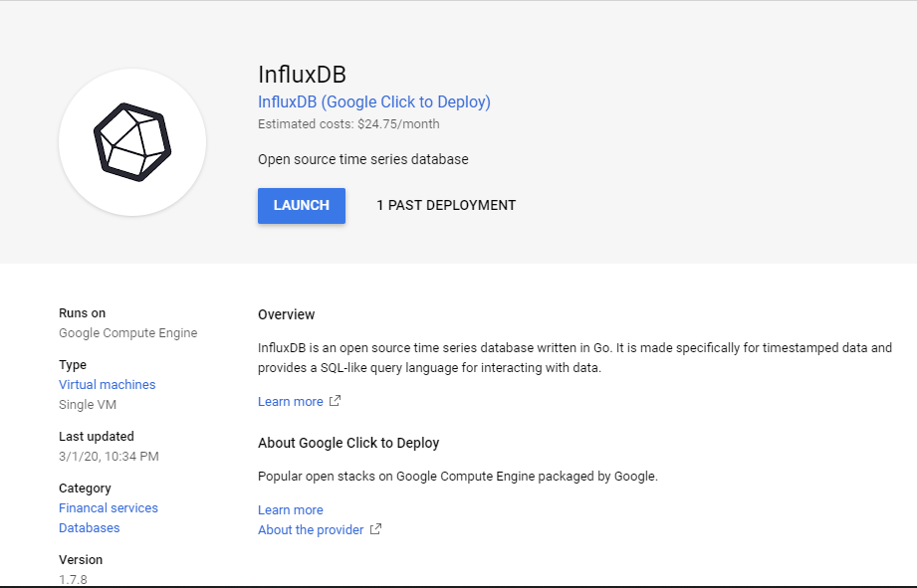Screen dimensions: 917x588
Task: View the 1 past deployment
Action: pos(446,205)
